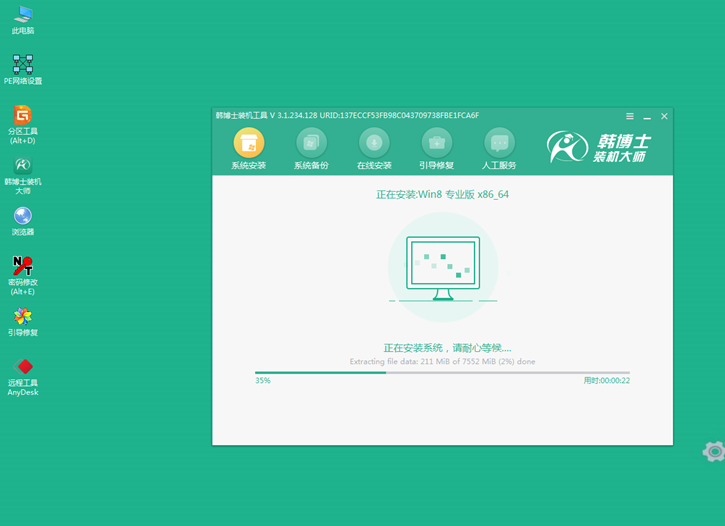Open the 引导修复 desktop shortcut
This screenshot has height=526, width=725.
(22, 317)
